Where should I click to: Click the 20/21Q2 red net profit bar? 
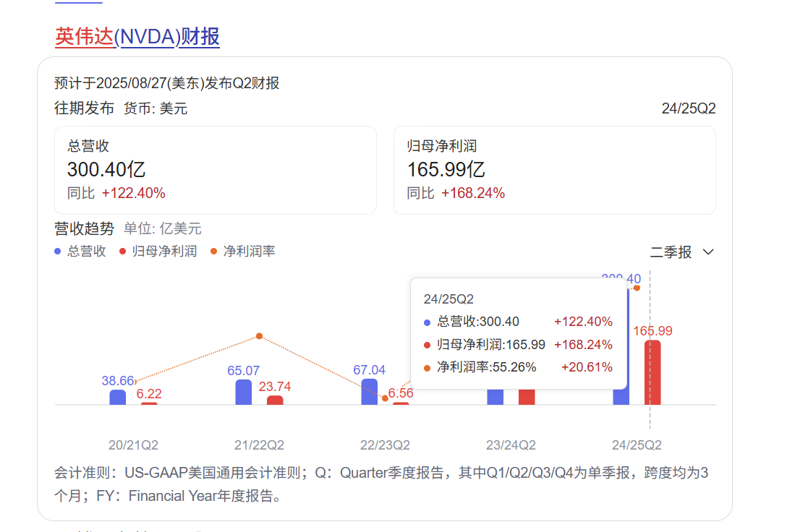click(149, 403)
